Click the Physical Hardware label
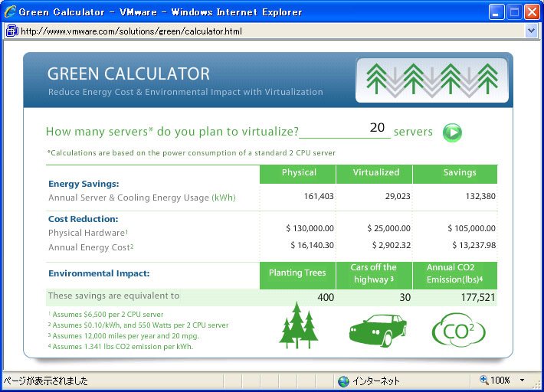 [88, 233]
